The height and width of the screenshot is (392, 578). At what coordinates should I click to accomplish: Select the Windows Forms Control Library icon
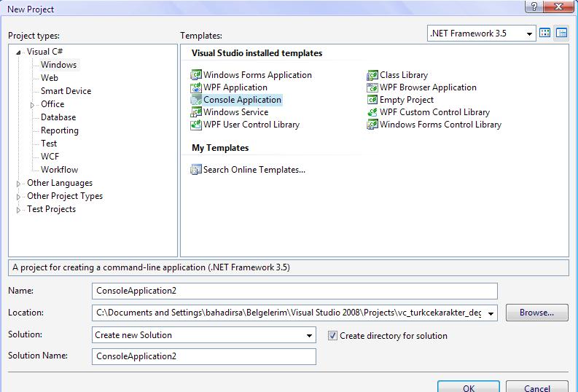click(372, 125)
